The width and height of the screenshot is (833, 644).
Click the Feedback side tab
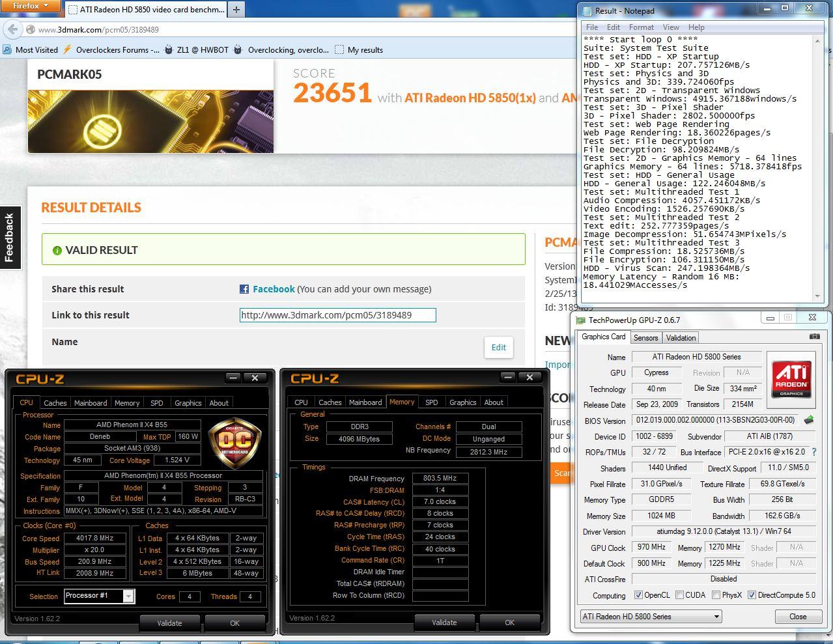pos(10,237)
